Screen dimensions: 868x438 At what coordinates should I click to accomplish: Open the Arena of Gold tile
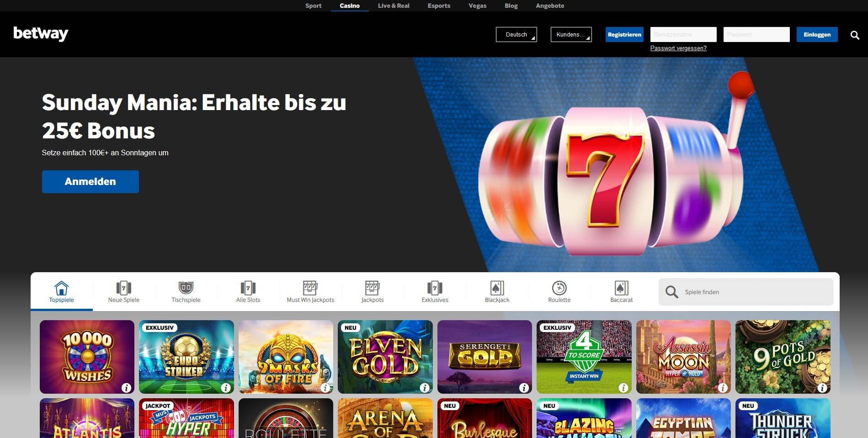(385, 418)
